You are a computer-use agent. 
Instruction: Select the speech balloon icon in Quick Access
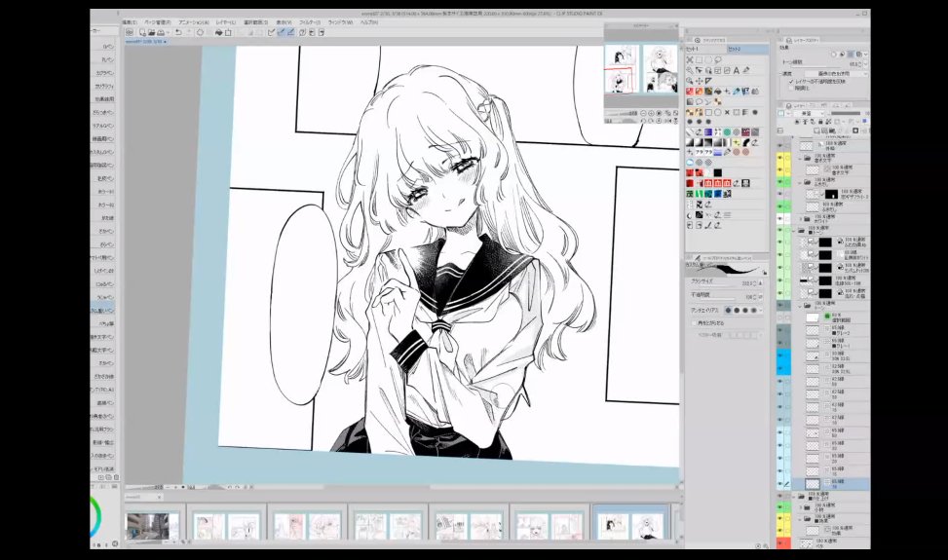tap(699, 101)
